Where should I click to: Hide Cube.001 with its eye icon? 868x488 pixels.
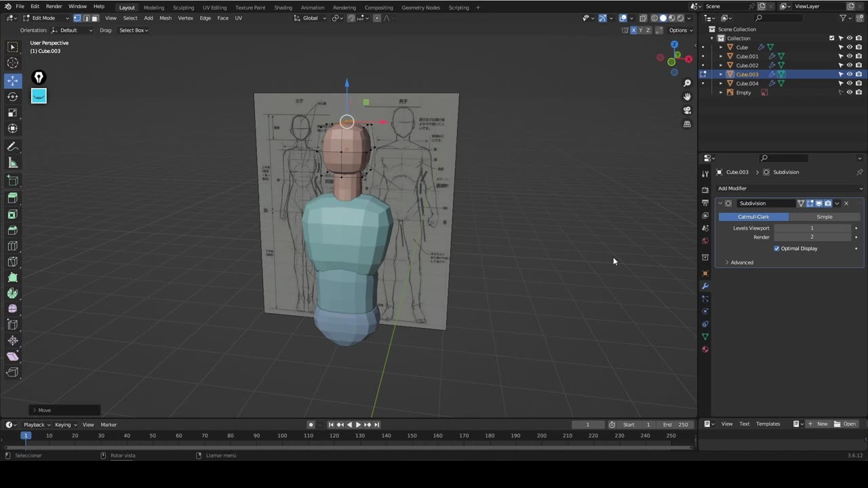pos(850,56)
